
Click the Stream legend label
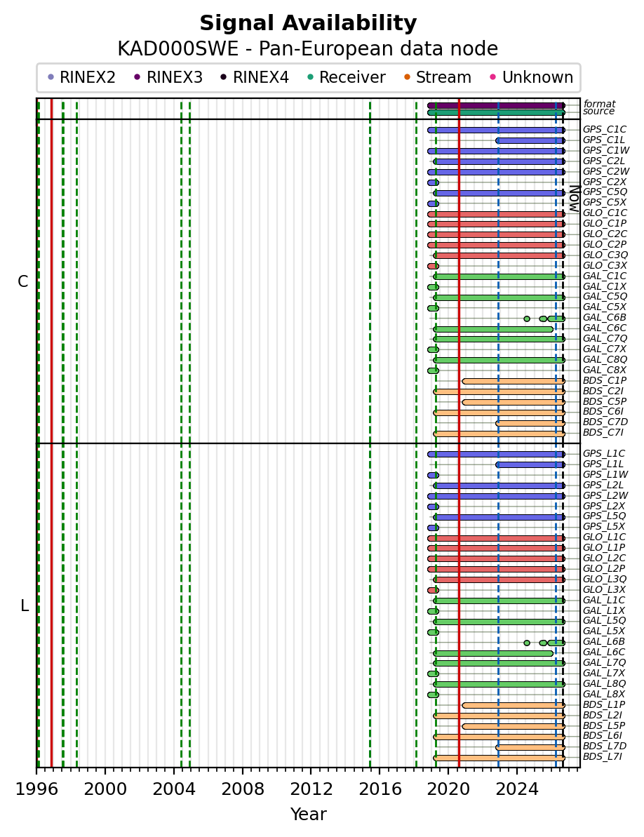(443, 77)
